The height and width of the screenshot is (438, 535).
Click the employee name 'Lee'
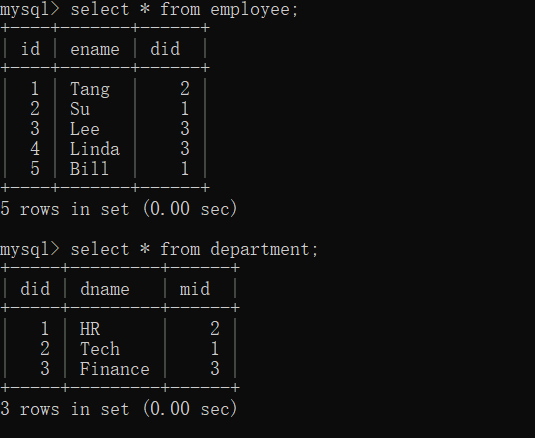click(85, 129)
